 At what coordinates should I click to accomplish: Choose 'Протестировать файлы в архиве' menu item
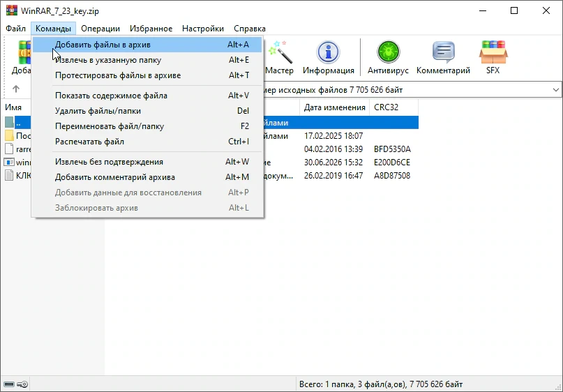pyautogui.click(x=148, y=75)
